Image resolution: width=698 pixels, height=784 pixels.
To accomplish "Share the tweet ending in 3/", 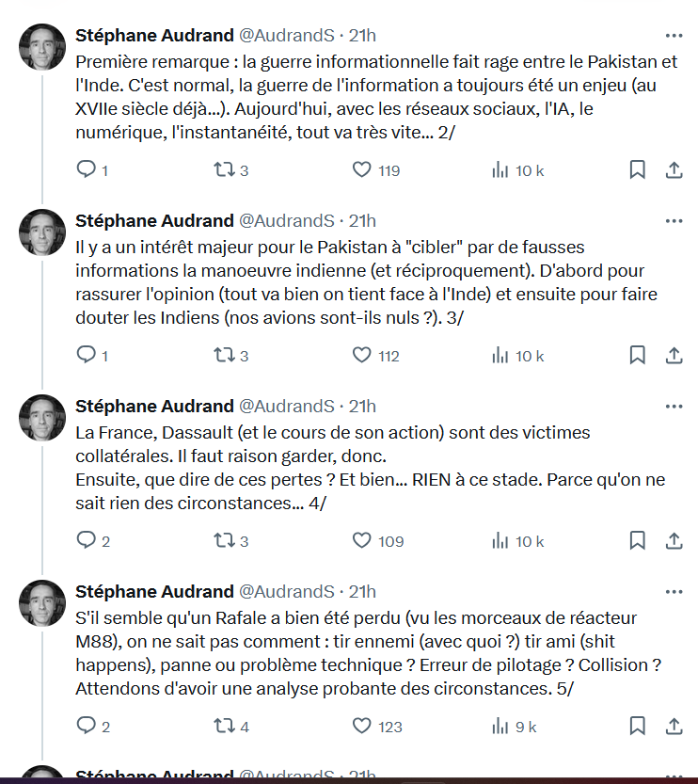I will [x=674, y=356].
